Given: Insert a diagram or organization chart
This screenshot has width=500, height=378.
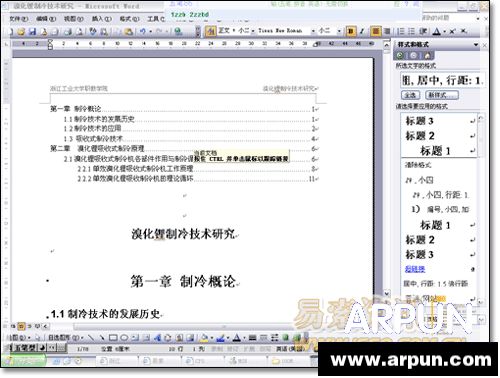Looking at the screenshot, I should pos(168,337).
